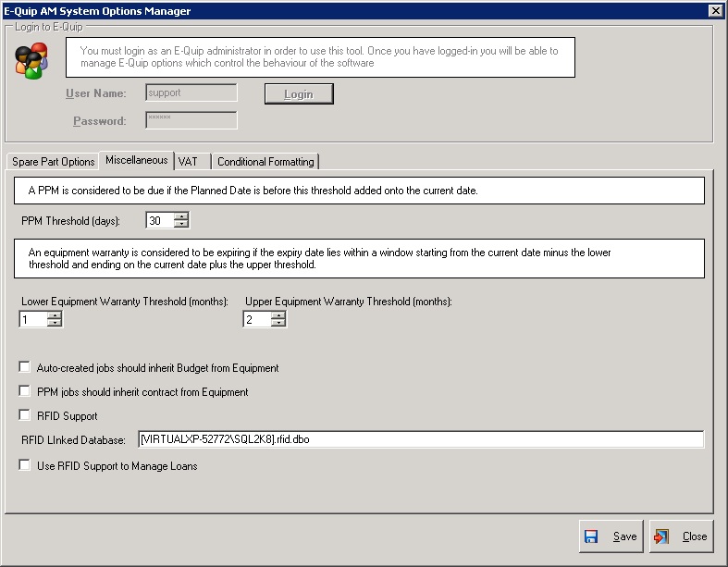Click the Close button
The width and height of the screenshot is (728, 567).
pyautogui.click(x=681, y=536)
